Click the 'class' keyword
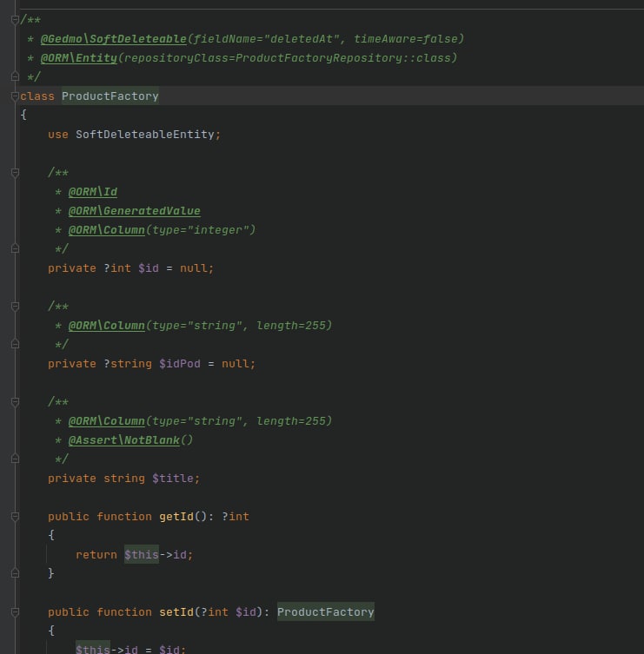This screenshot has height=654, width=644. (37, 96)
